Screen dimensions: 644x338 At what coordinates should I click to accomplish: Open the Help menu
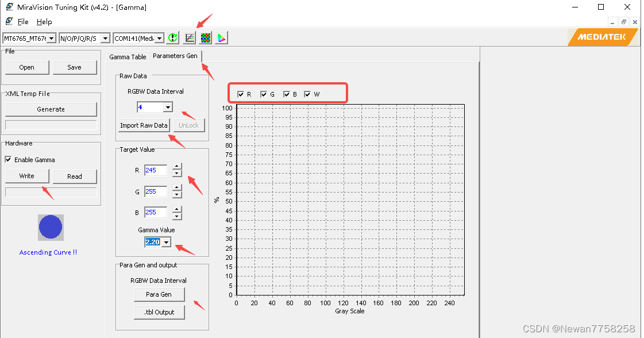(44, 22)
